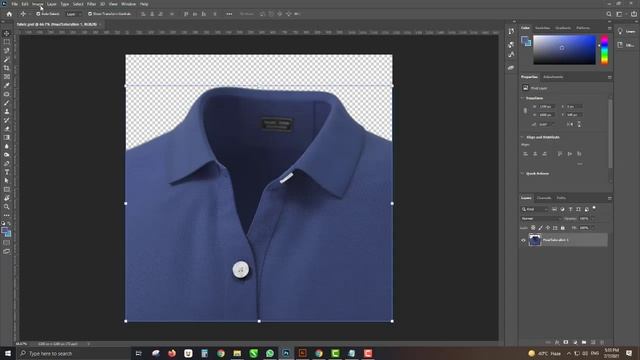Open Windows Task View button
The width and height of the screenshot is (640, 360).
click(x=138, y=353)
